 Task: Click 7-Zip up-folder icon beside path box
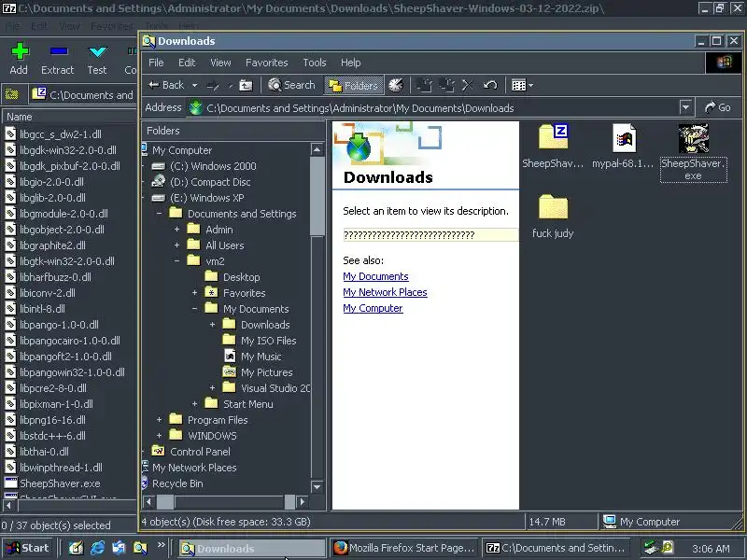click(12, 94)
